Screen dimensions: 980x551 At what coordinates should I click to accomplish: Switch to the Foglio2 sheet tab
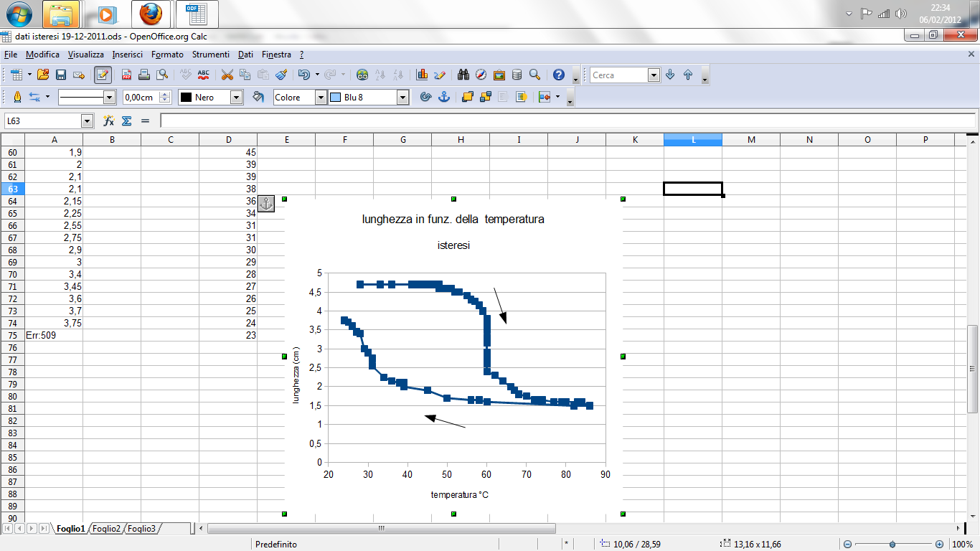point(106,529)
